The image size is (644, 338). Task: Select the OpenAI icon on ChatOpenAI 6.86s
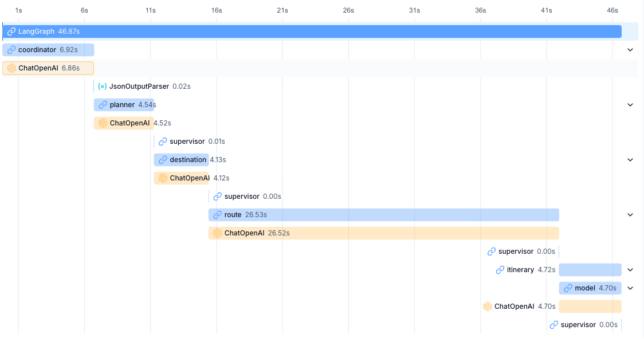coord(11,68)
